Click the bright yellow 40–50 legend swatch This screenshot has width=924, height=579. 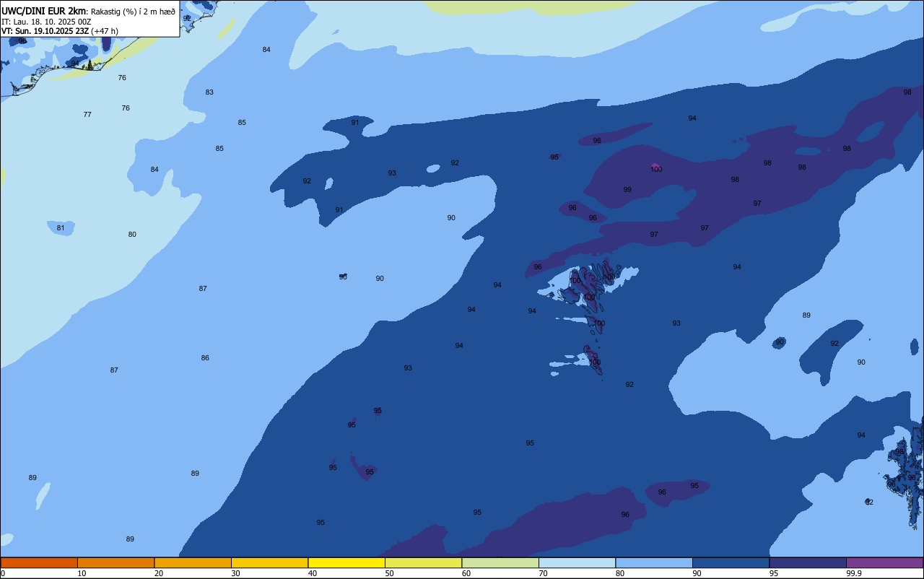click(x=346, y=562)
